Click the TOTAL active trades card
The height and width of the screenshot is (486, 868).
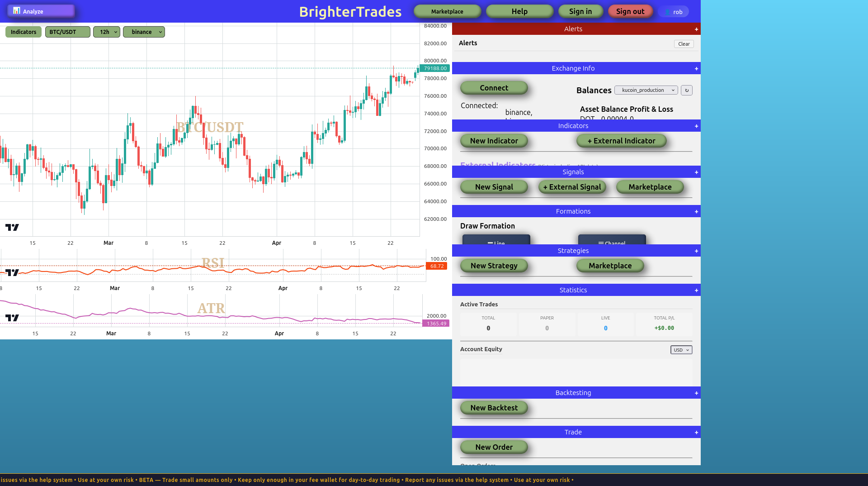(488, 324)
